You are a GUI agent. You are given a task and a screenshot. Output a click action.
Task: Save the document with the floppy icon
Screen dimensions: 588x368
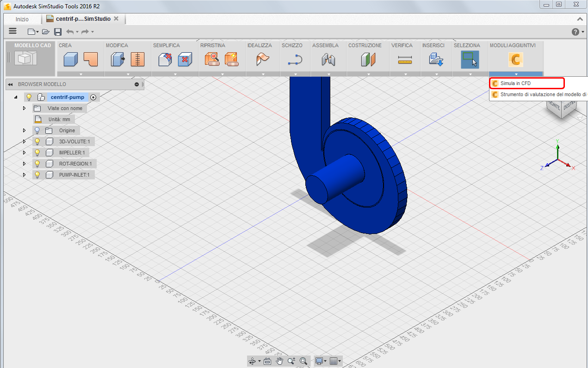(58, 31)
